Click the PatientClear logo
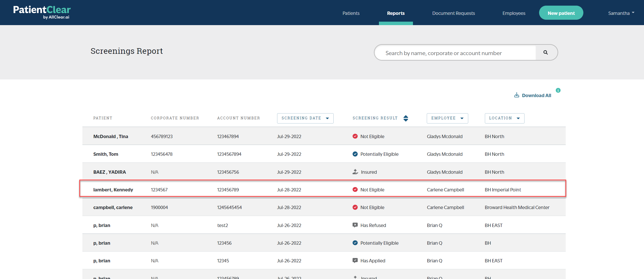The height and width of the screenshot is (279, 644). (x=42, y=12)
